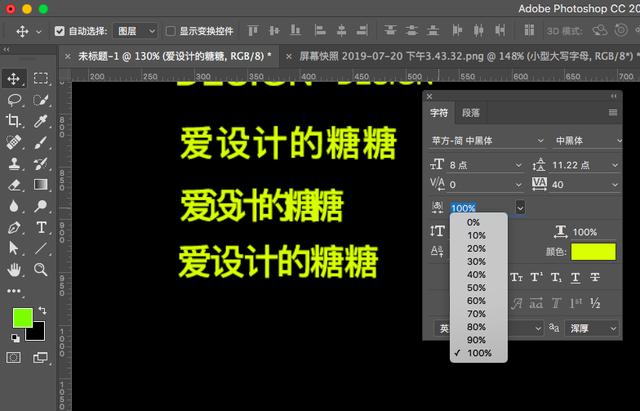Choose the Line tool

[x=41, y=248]
